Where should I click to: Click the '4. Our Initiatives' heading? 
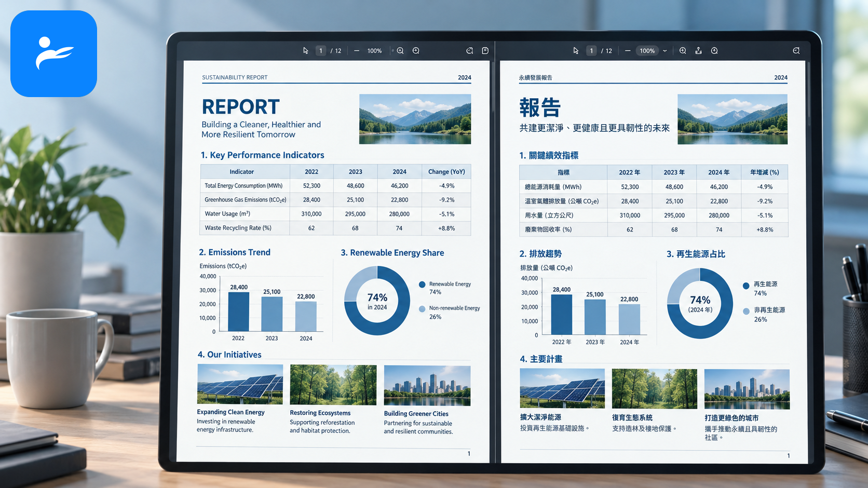coord(229,355)
